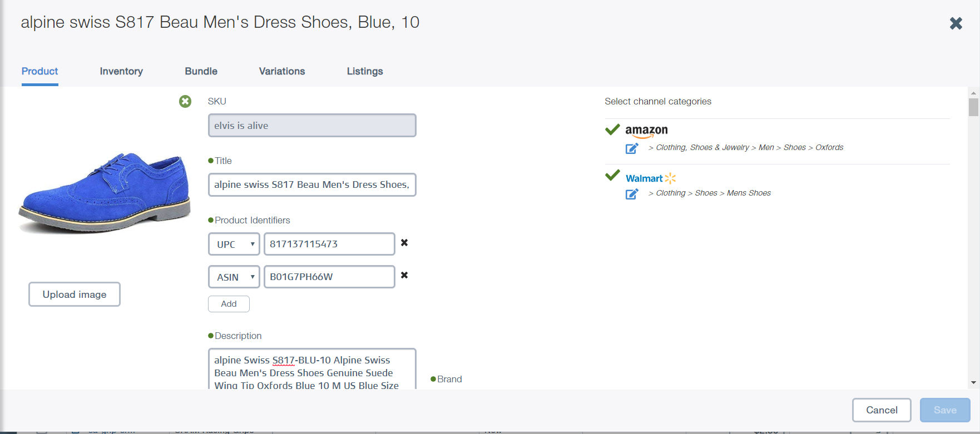The height and width of the screenshot is (434, 980).
Task: Remove the product image with green X icon
Action: [x=185, y=101]
